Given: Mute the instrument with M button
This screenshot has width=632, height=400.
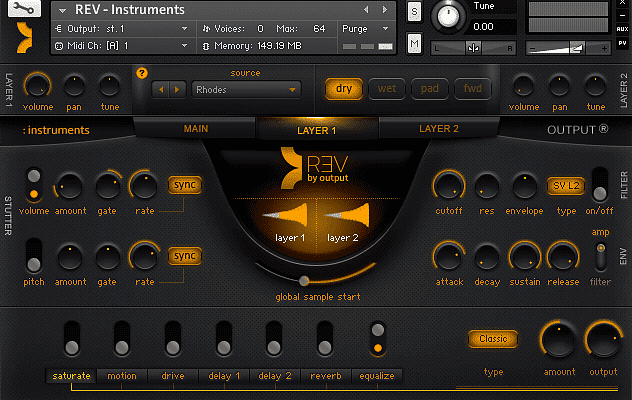Looking at the screenshot, I should point(415,43).
